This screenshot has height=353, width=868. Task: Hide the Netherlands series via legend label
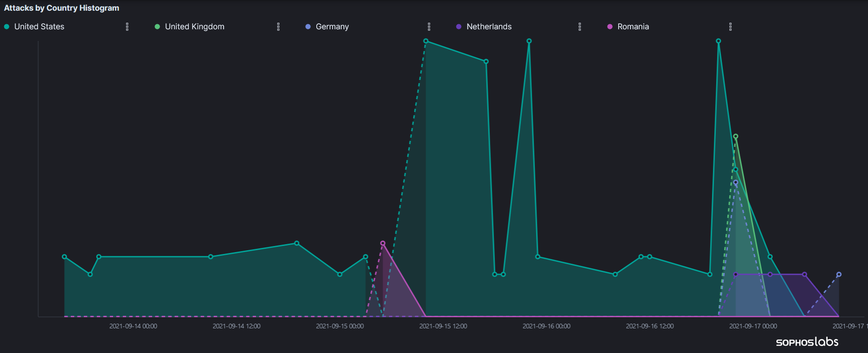(x=489, y=27)
